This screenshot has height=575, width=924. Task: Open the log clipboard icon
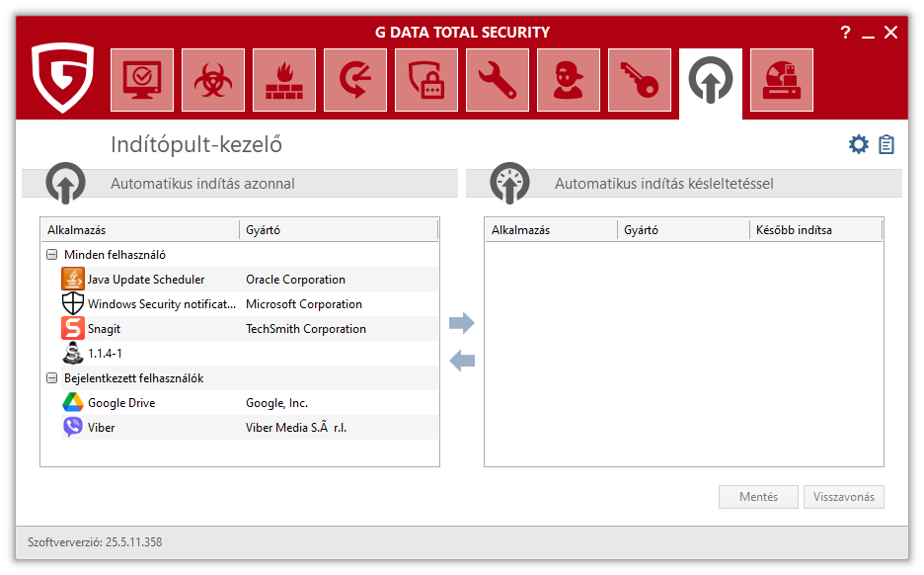tap(886, 144)
